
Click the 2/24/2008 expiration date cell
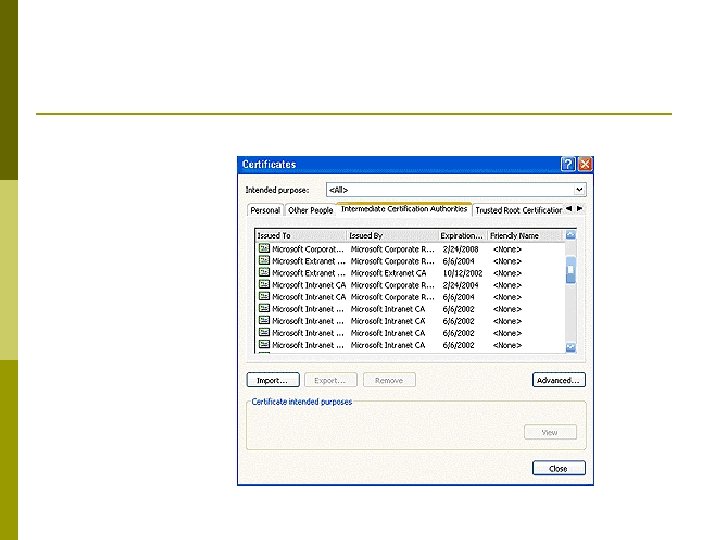click(x=461, y=249)
